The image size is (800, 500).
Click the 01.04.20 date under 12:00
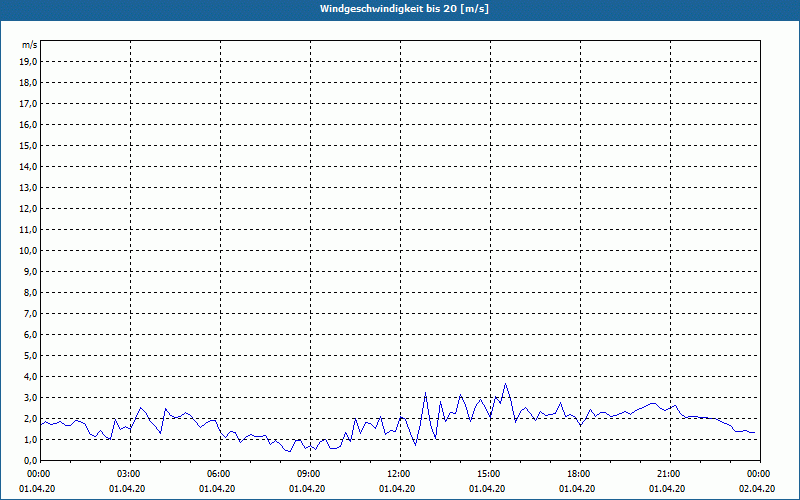pos(397,489)
